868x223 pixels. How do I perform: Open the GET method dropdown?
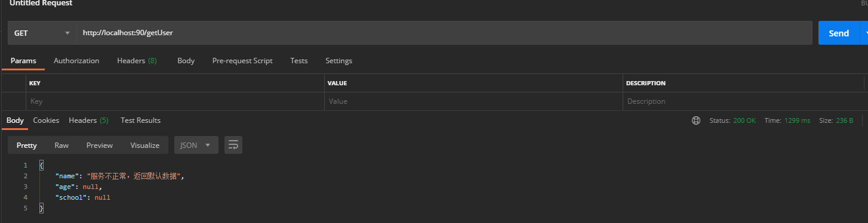42,33
